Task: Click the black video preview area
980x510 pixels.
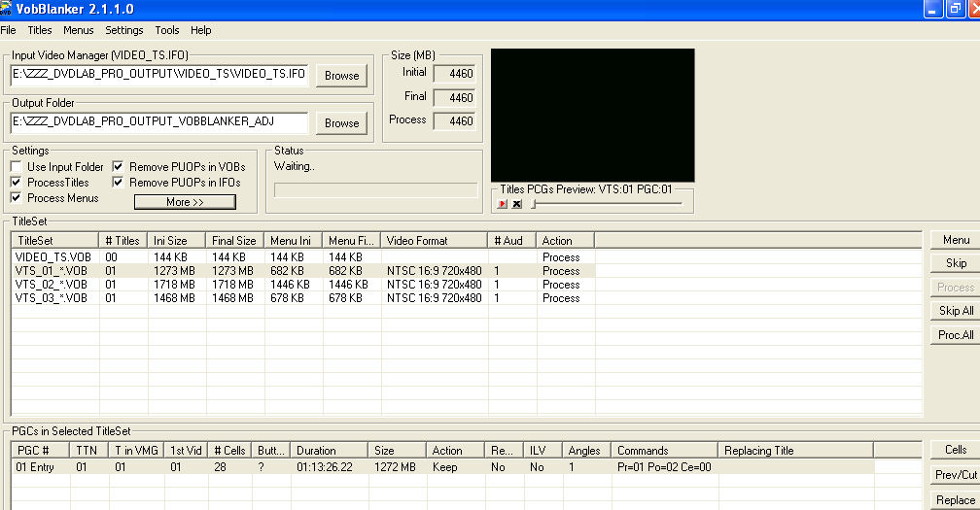Action: click(592, 115)
